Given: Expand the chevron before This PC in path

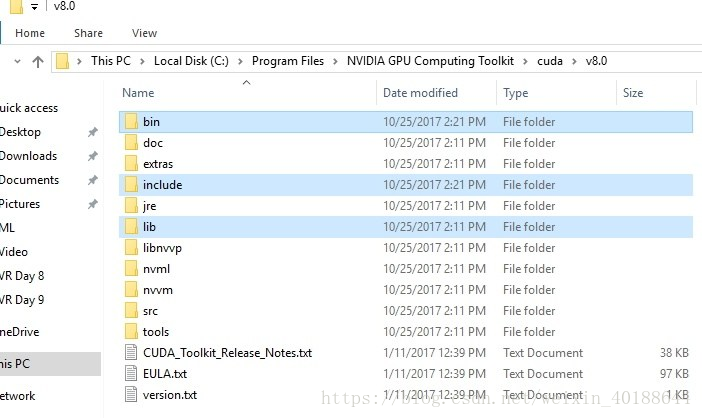Looking at the screenshot, I should tap(79, 61).
